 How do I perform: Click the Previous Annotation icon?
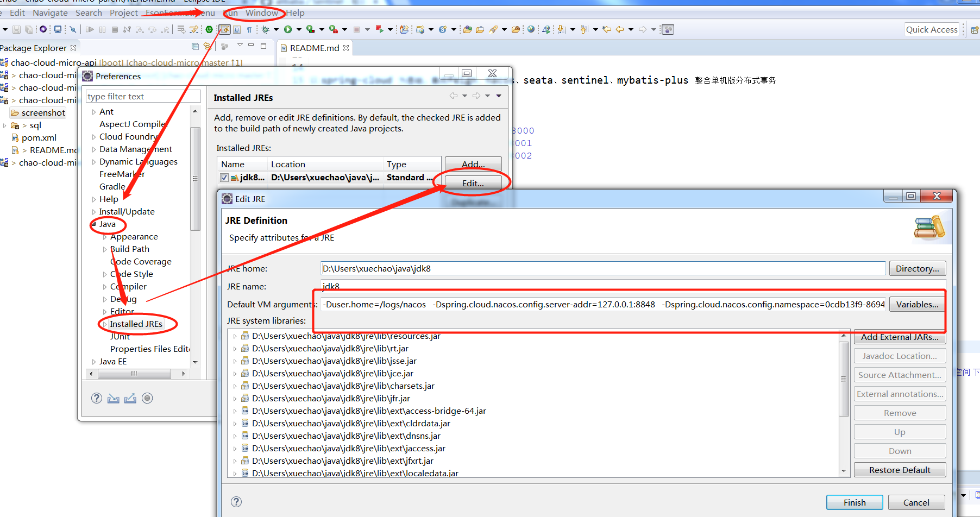(584, 29)
